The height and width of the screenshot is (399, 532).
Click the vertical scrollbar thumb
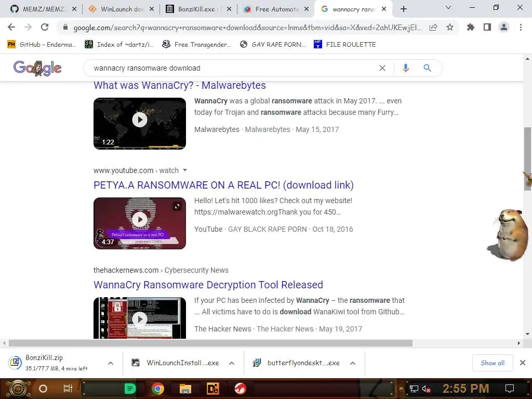point(528,159)
